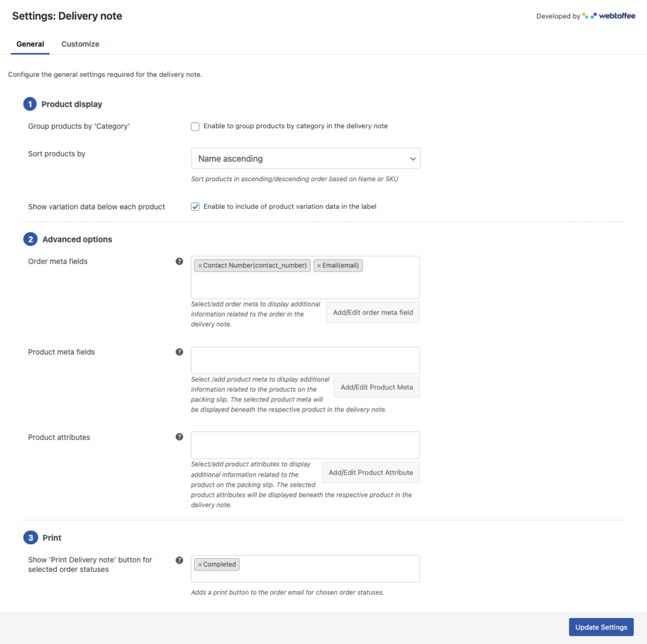647x644 pixels.
Task: Click the help icon beside Product meta fields
Action: point(179,352)
